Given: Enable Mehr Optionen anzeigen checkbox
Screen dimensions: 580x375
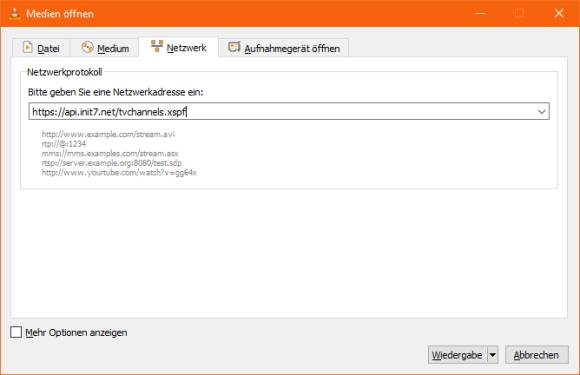Looking at the screenshot, I should (16, 332).
